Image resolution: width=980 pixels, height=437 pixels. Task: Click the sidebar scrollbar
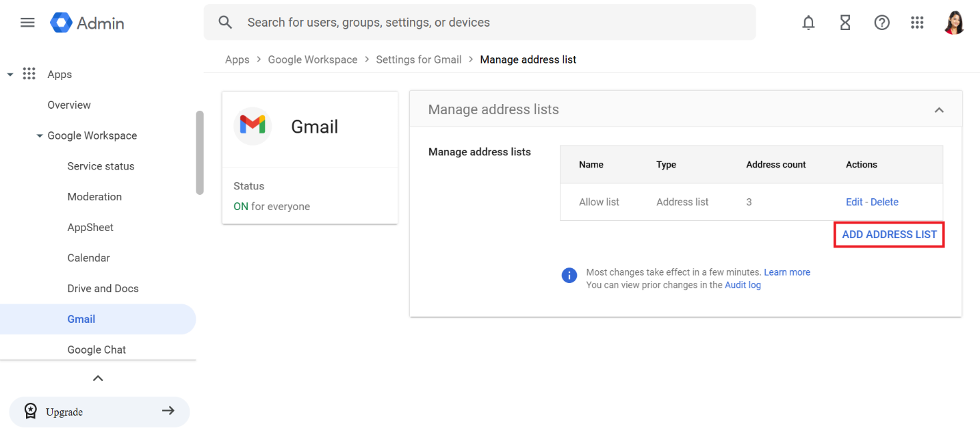(x=200, y=153)
